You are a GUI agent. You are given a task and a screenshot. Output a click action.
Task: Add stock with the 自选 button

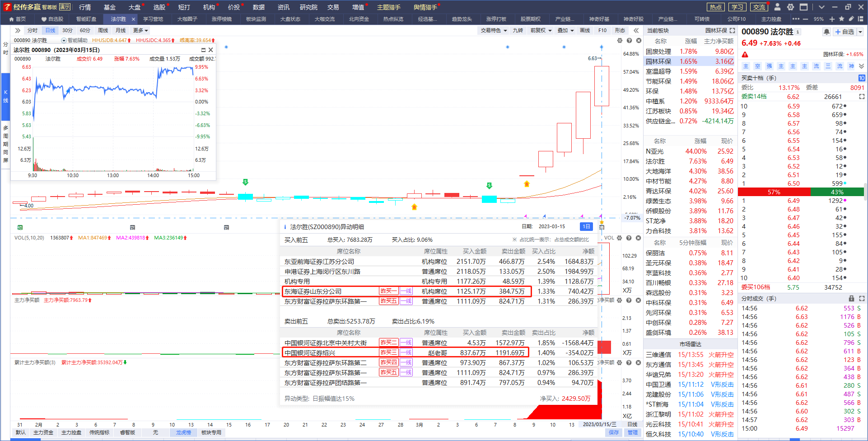845,32
